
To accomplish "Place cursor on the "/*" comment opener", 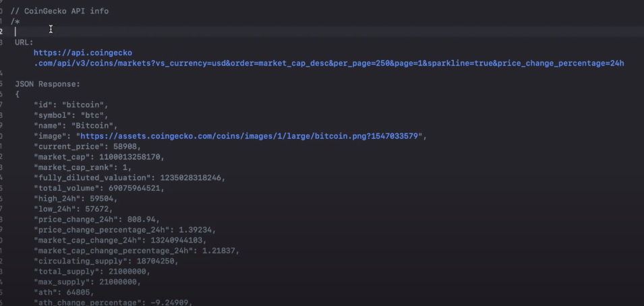I will (x=16, y=22).
